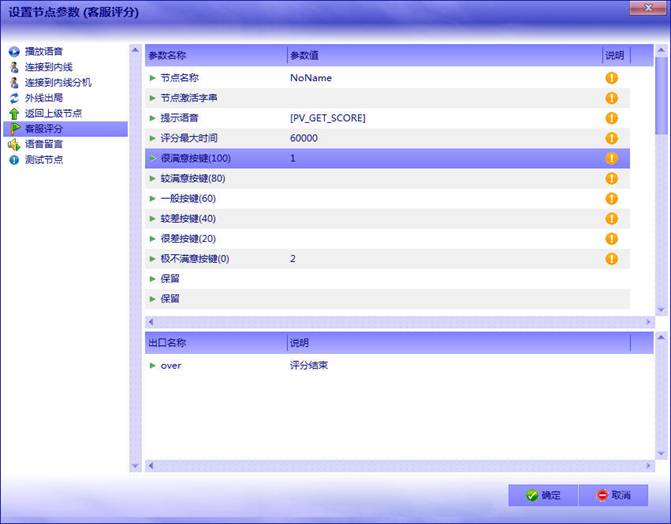Expand the 较满意按键(80) parameter arrow
Screen dimensions: 671x524
click(x=153, y=178)
